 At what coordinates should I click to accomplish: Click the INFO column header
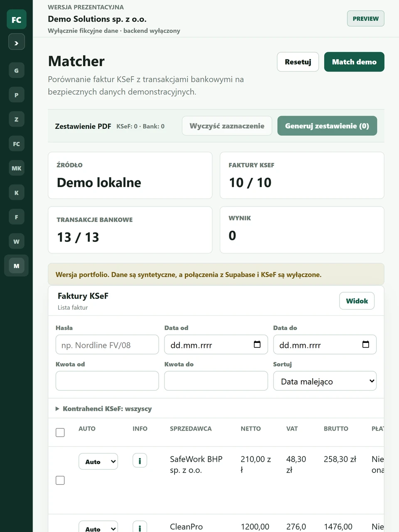click(140, 429)
